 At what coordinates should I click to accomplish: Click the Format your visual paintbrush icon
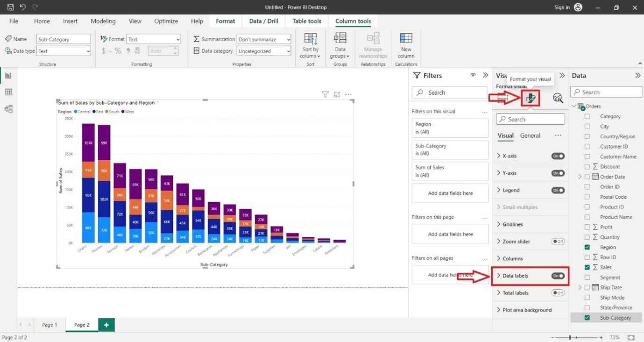531,98
